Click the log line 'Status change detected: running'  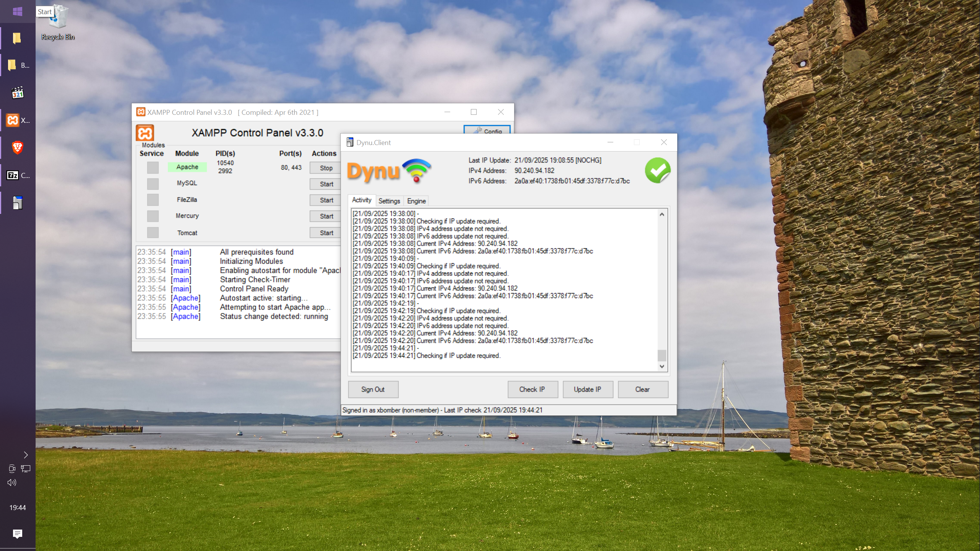pos(274,316)
